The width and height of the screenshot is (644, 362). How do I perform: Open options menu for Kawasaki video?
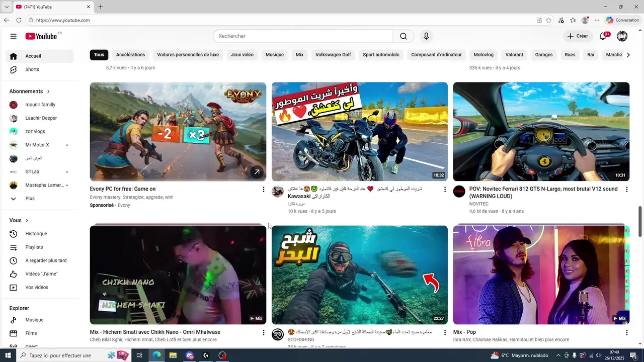click(x=445, y=190)
